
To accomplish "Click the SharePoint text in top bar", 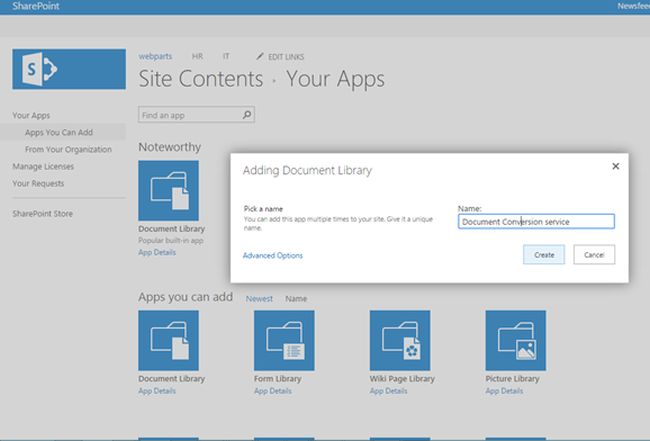I will tap(36, 6).
